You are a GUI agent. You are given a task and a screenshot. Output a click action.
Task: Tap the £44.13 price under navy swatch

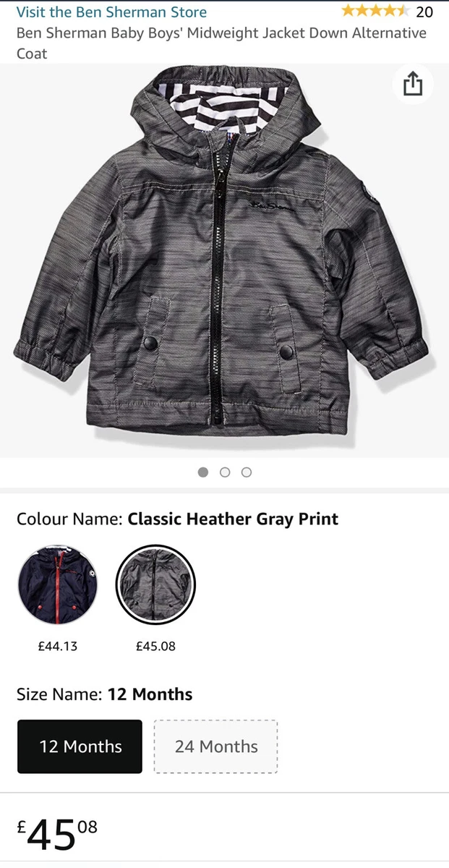click(58, 646)
